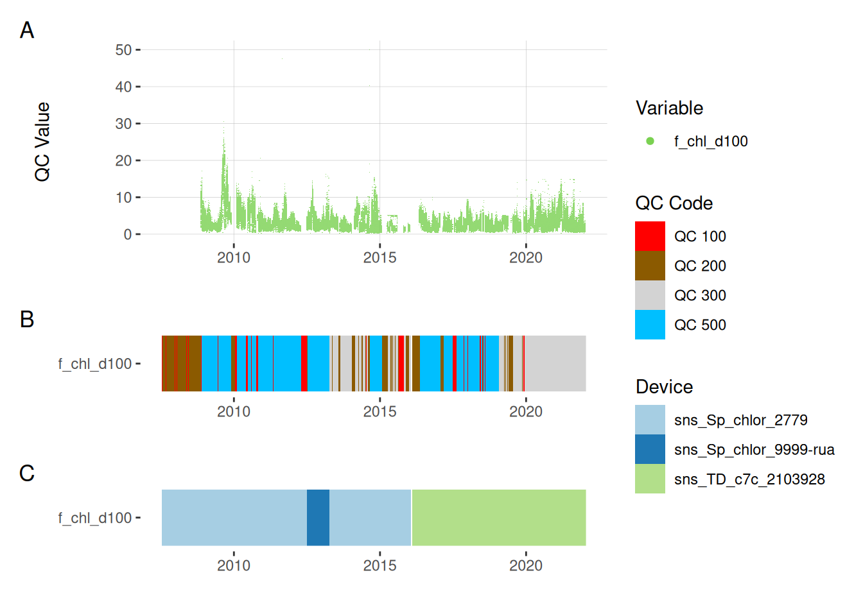
Task: Click the f_chl_d100 axis label in panel B
Action: pyautogui.click(x=95, y=364)
